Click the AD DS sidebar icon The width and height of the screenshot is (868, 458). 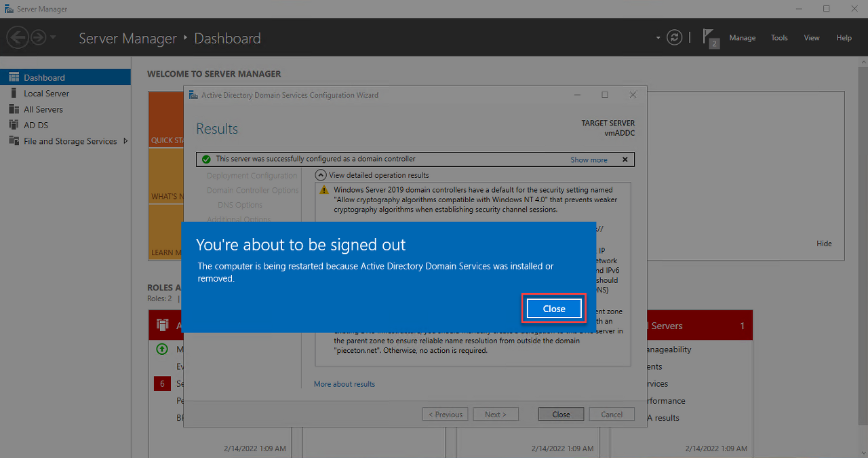click(x=14, y=125)
